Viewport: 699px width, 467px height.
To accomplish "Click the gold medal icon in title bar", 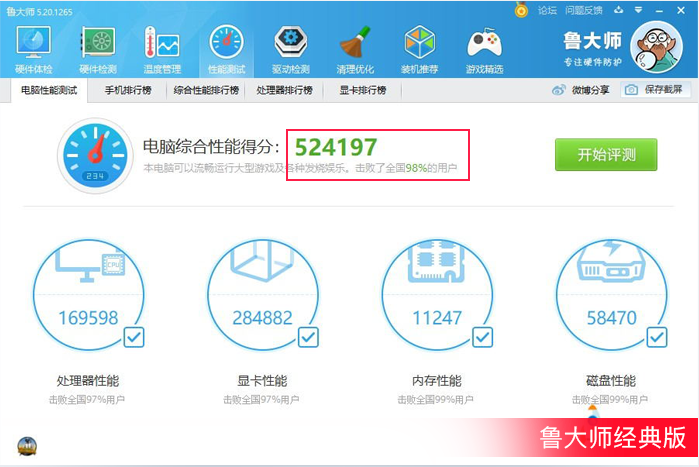I will click(521, 10).
